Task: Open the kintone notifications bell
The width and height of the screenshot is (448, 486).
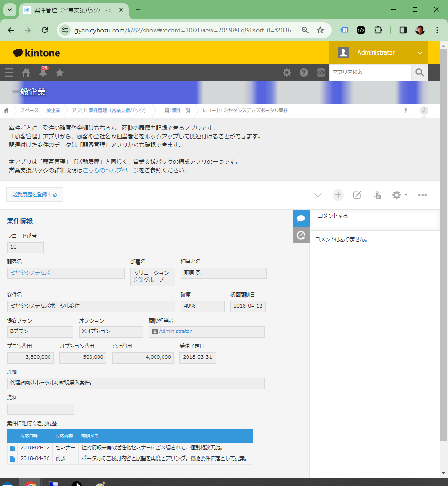Action: [43, 73]
